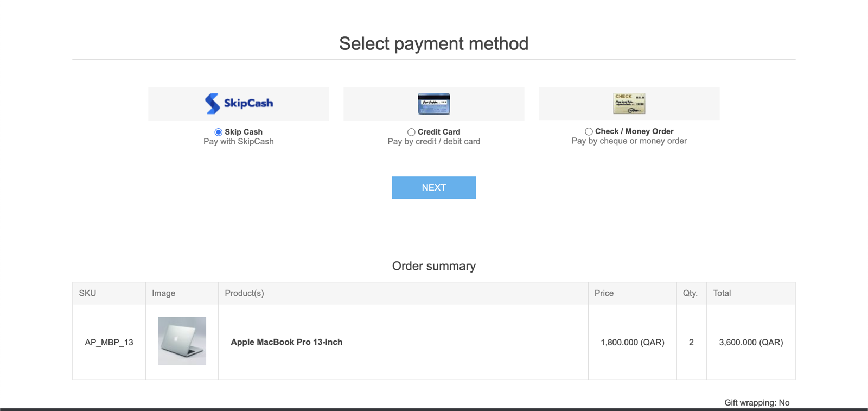Click "Pay by cheque or money order" text
Viewport: 868px width, 411px height.
(629, 141)
